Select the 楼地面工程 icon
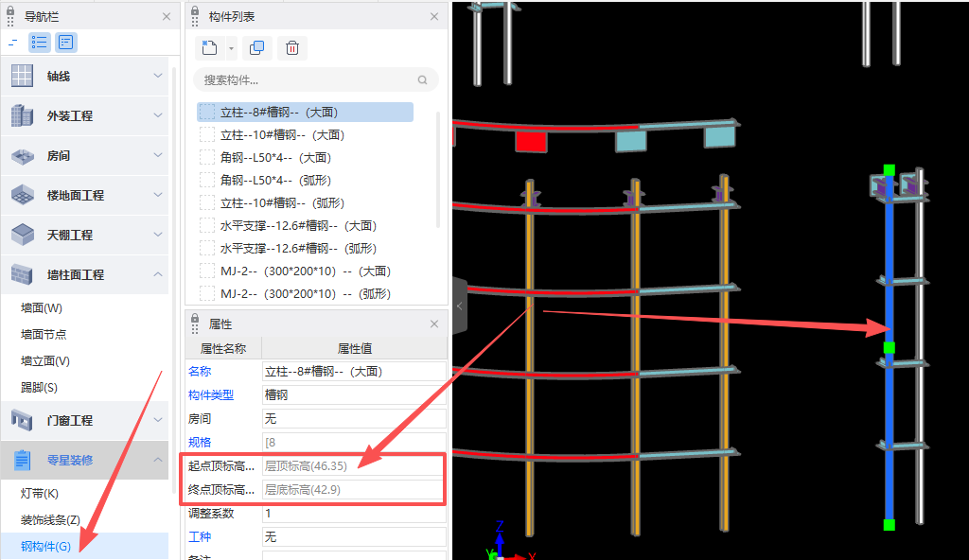Viewport: 969px width, 560px height. pos(21,196)
